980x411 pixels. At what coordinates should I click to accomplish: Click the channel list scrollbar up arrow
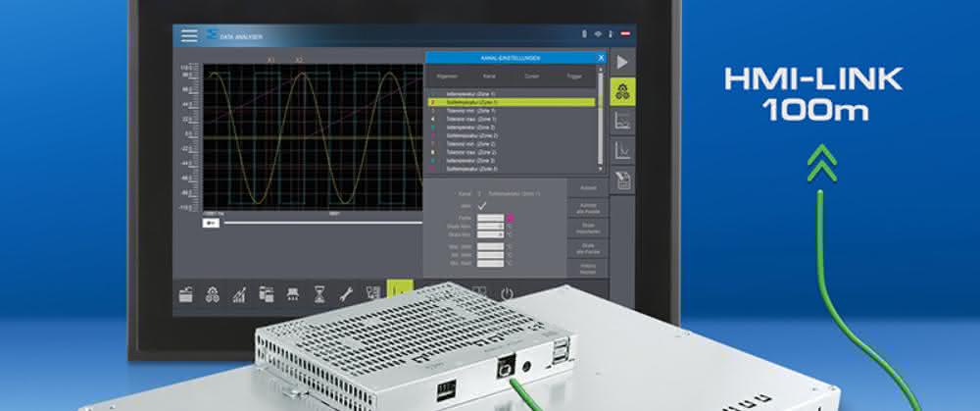pos(601,70)
